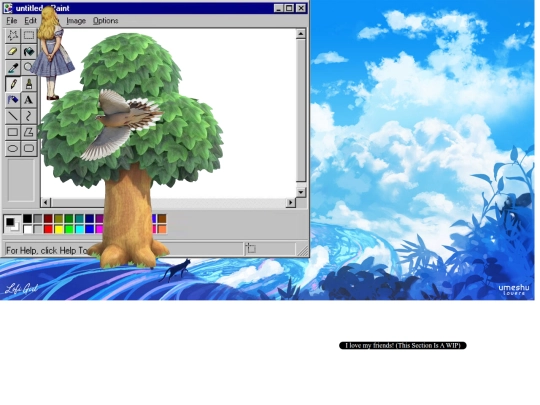Open the Edit menu in Paint
The width and height of the screenshot is (540, 405).
pyautogui.click(x=30, y=21)
